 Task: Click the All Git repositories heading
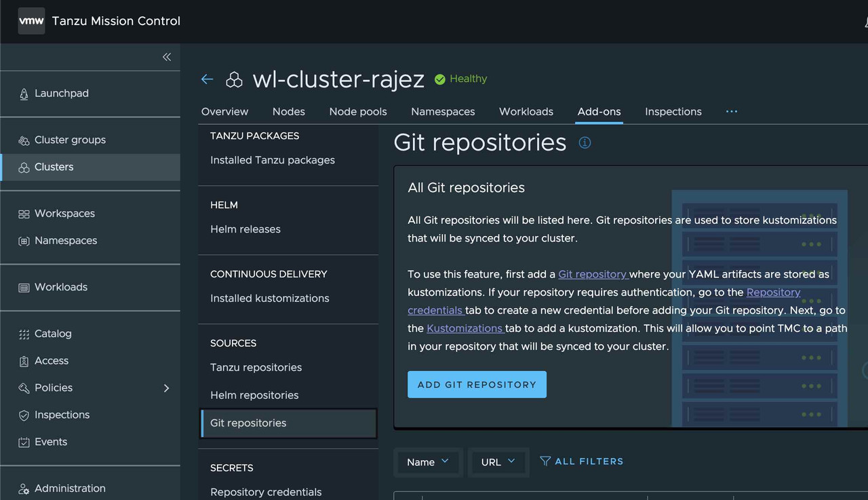(x=467, y=188)
